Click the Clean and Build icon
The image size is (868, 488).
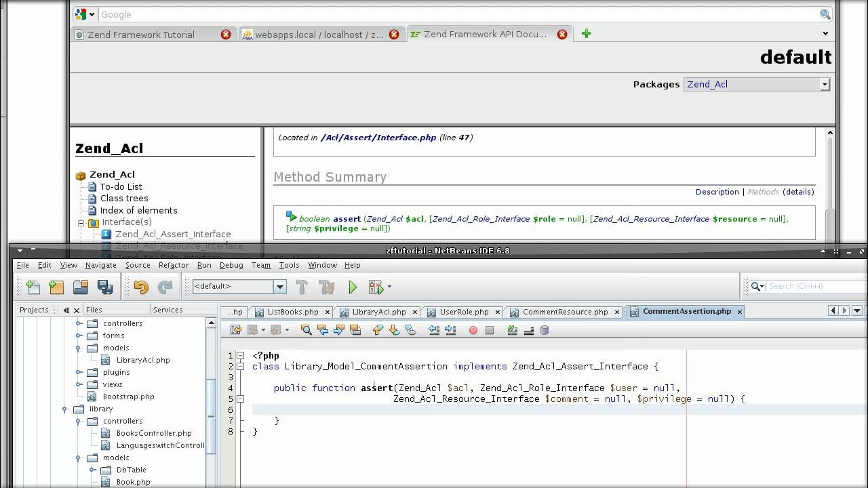click(x=326, y=287)
